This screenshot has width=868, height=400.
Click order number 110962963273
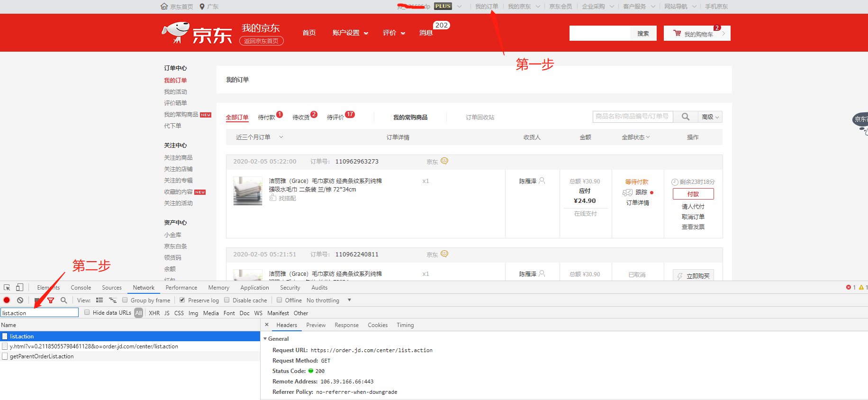[x=357, y=161]
